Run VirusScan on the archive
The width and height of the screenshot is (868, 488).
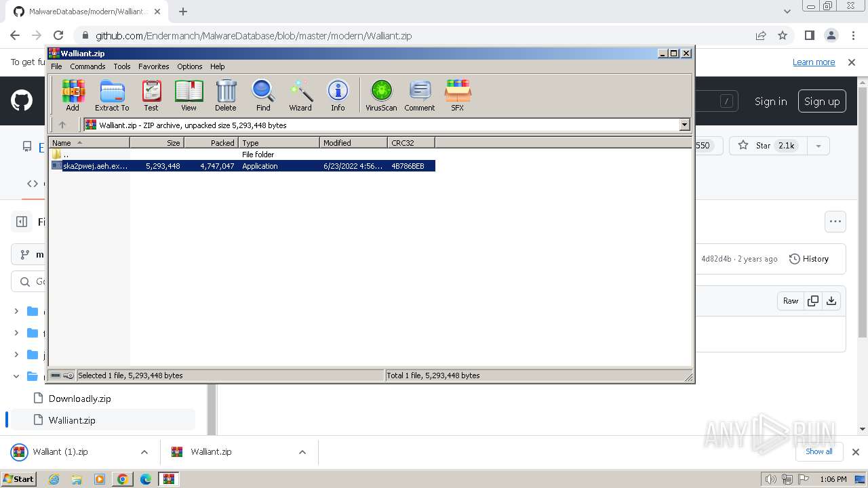[x=381, y=96]
